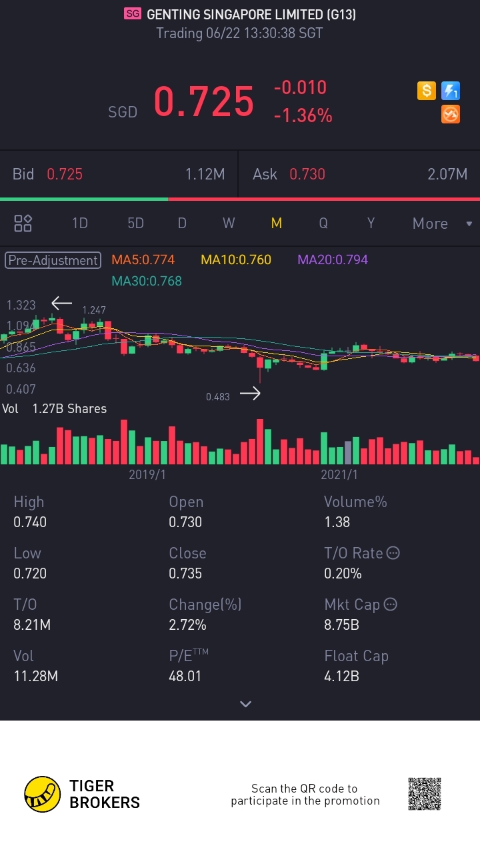Viewport: 480px width, 868px height.
Task: Tap the 2021/1 date axis label
Action: click(339, 474)
